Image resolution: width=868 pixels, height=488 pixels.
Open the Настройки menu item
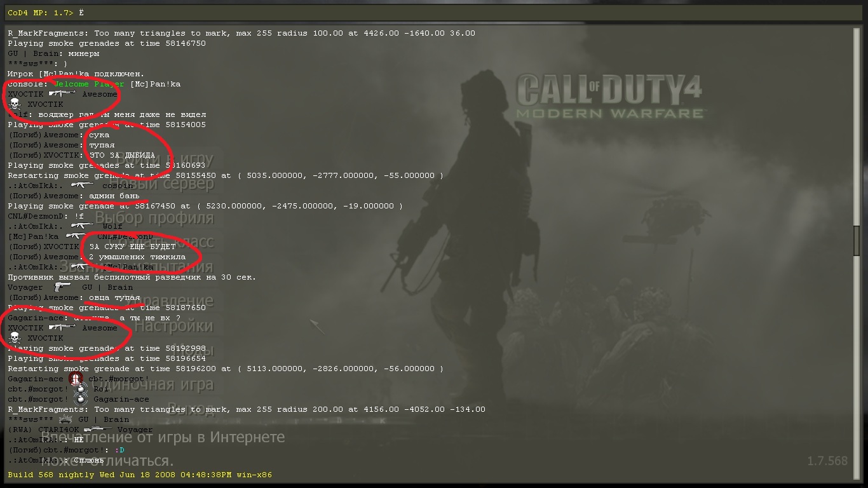(x=173, y=326)
